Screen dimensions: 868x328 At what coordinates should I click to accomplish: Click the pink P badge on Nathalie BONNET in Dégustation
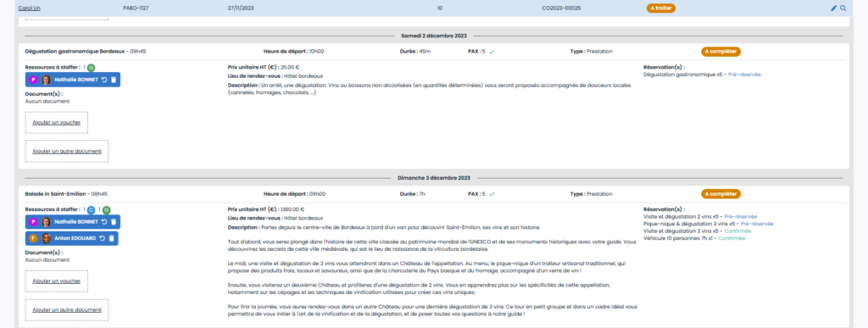coord(33,80)
